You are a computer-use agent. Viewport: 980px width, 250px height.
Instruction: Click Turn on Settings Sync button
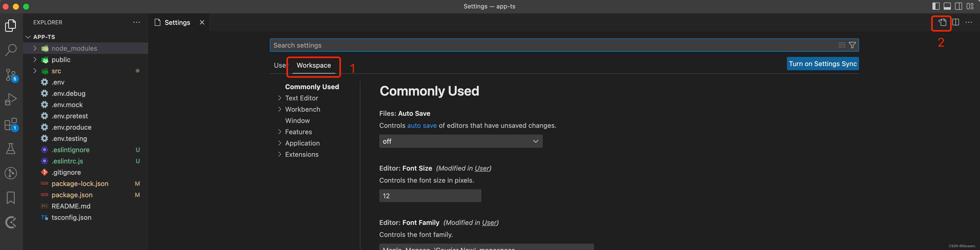point(822,64)
